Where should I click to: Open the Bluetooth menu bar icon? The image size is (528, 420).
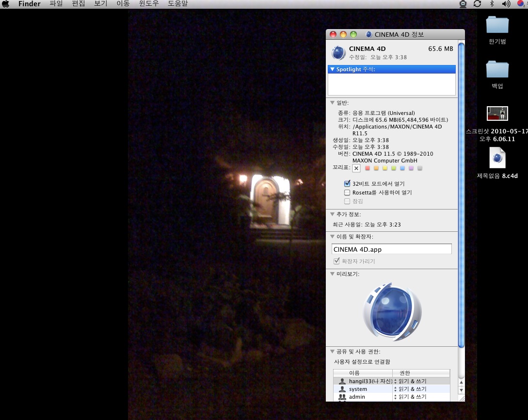(492, 4)
